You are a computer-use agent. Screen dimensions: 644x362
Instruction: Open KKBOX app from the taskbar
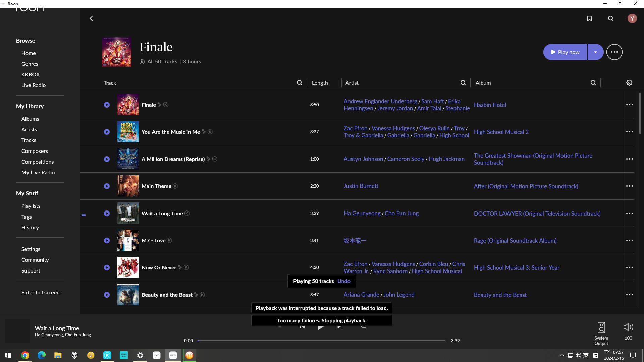point(107,355)
